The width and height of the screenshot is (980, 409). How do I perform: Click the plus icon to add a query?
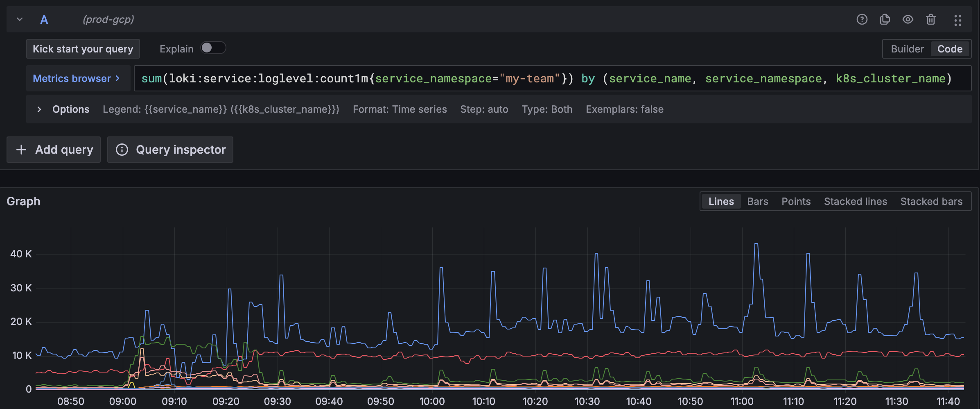(x=21, y=150)
